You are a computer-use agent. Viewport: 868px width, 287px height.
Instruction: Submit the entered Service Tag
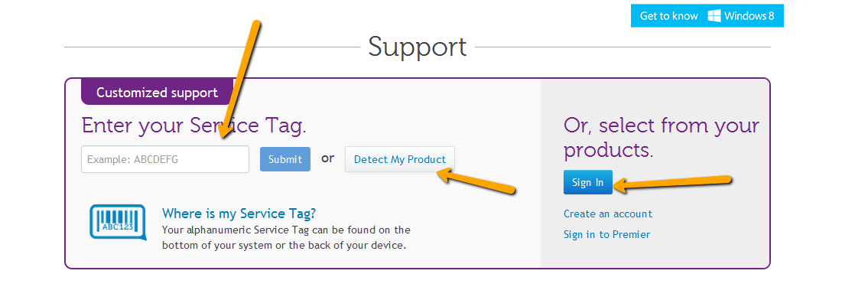click(285, 159)
